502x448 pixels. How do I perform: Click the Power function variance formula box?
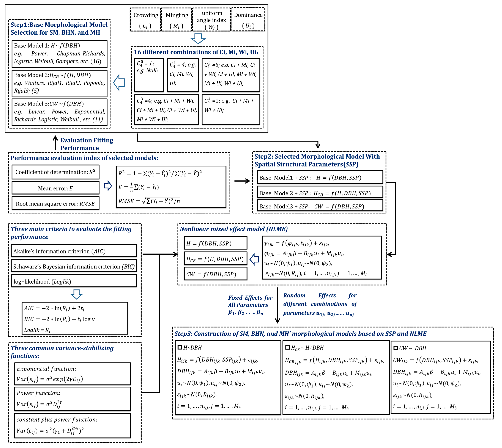(72, 399)
